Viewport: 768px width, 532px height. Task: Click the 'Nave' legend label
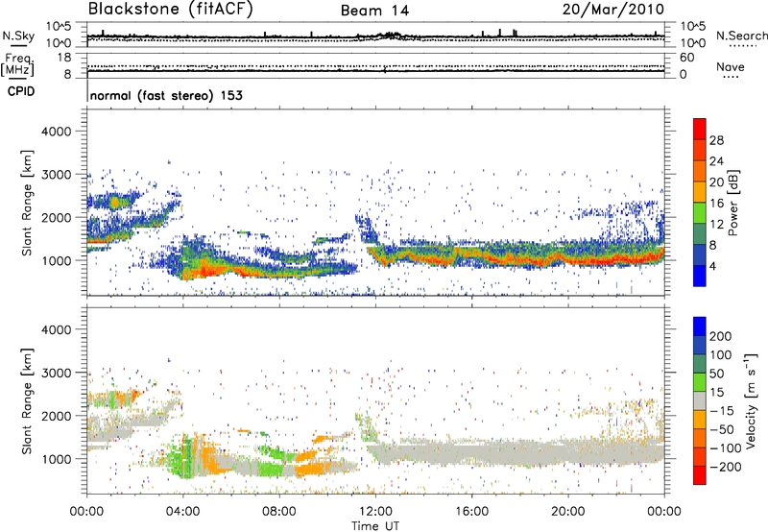[x=731, y=67]
